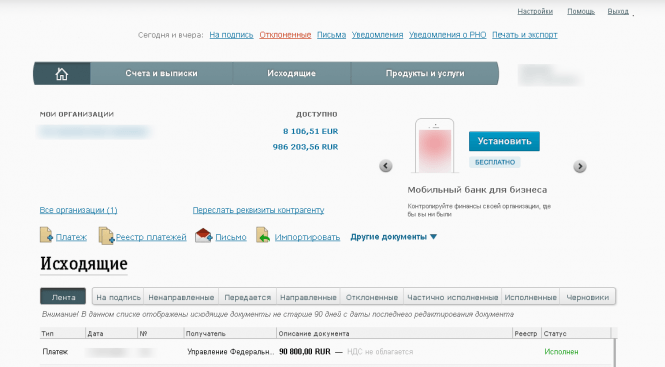The height and width of the screenshot is (367, 665).
Task: Switch to the Исполненные tab
Action: coord(531,297)
